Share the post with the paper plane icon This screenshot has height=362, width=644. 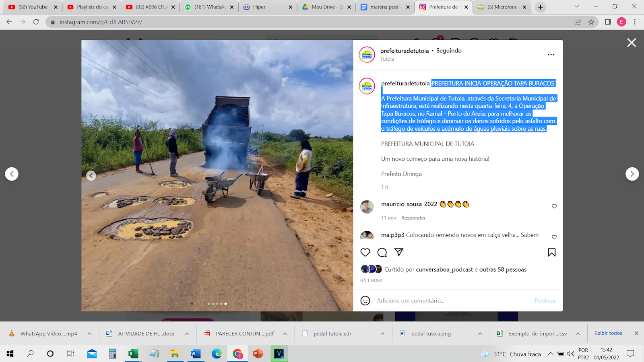399,252
